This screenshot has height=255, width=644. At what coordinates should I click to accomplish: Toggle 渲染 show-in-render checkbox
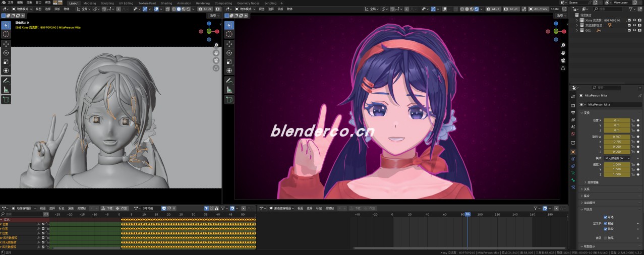605,228
